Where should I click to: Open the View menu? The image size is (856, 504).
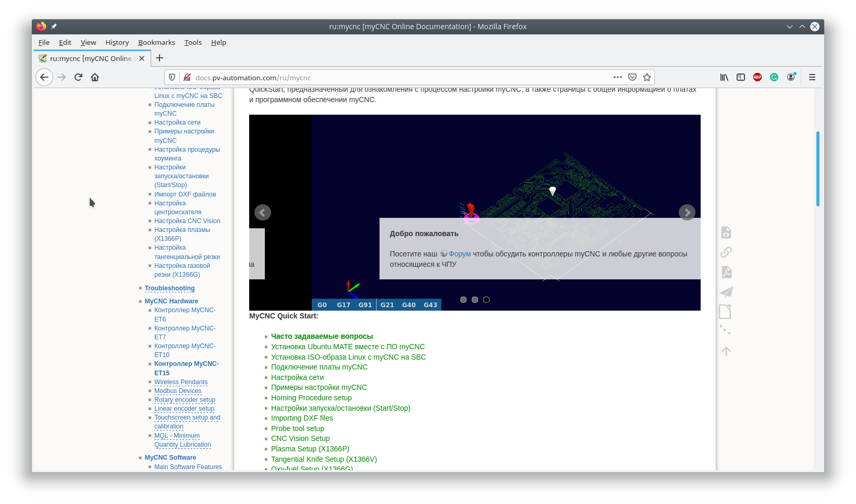88,43
